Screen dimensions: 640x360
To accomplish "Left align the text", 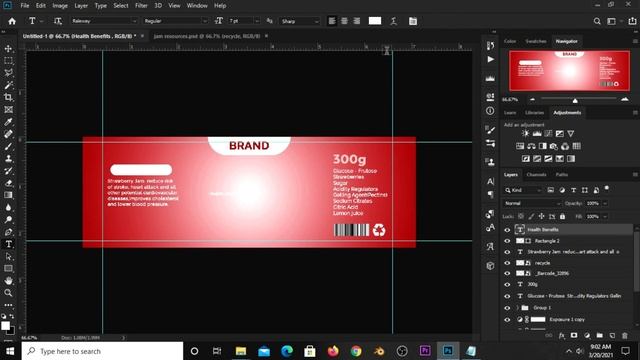I will (332, 21).
